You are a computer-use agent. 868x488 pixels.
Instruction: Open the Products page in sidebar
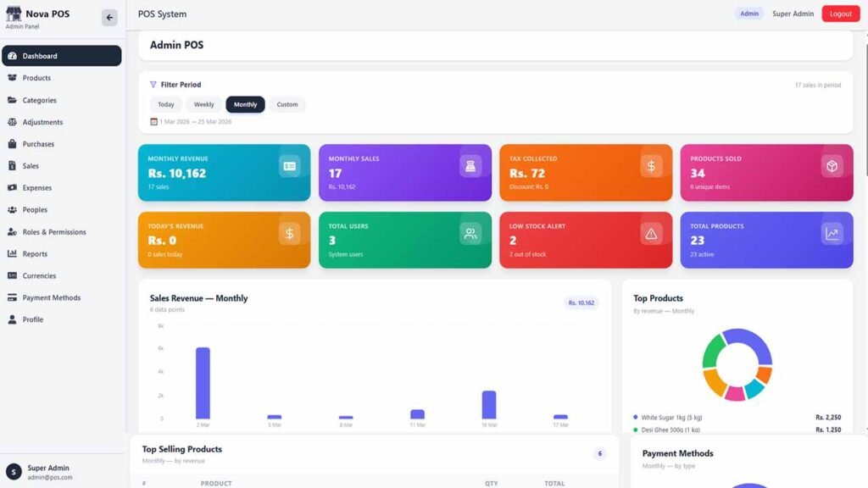click(37, 78)
